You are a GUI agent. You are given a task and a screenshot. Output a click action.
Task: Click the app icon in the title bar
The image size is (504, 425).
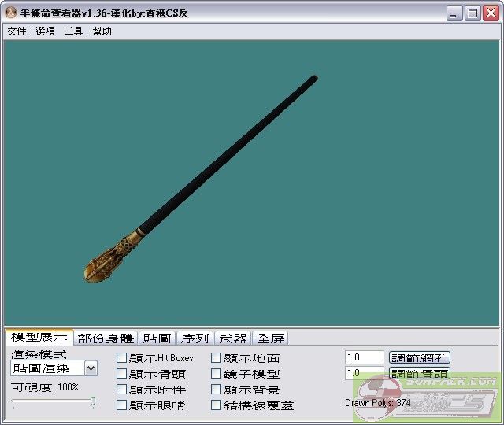click(x=11, y=13)
